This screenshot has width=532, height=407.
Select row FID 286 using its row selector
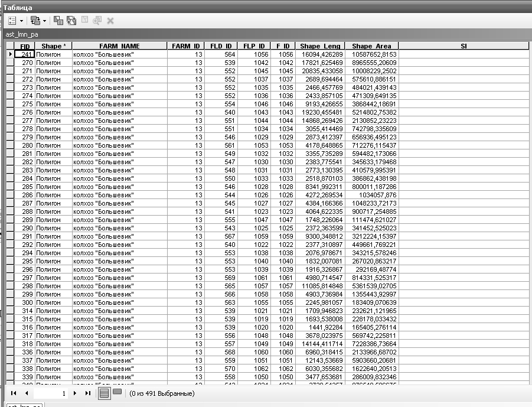click(10, 195)
